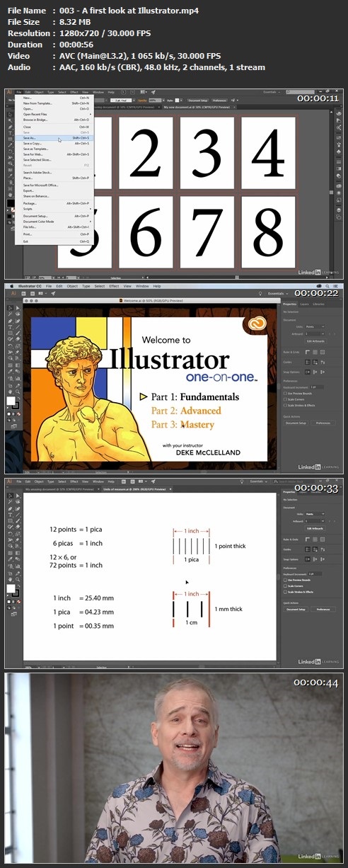This screenshot has width=348, height=868.
Task: Click 'Part 1: Fundamentals' text on Welcome artwork
Action: point(196,396)
